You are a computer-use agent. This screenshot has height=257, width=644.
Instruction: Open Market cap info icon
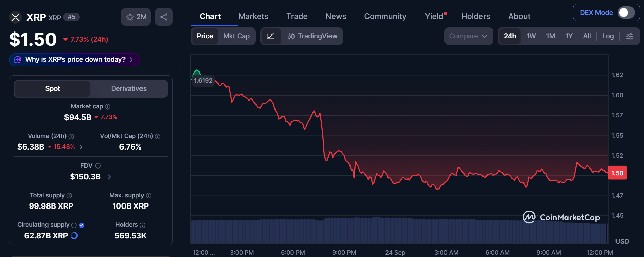(x=108, y=107)
